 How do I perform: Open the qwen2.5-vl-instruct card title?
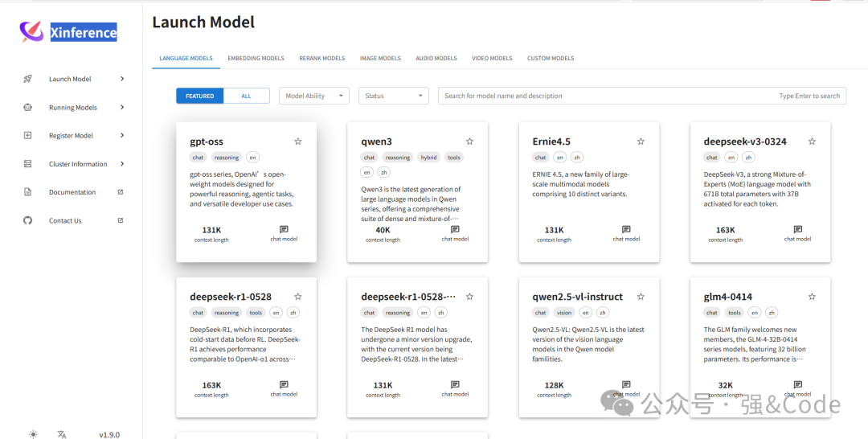(577, 297)
